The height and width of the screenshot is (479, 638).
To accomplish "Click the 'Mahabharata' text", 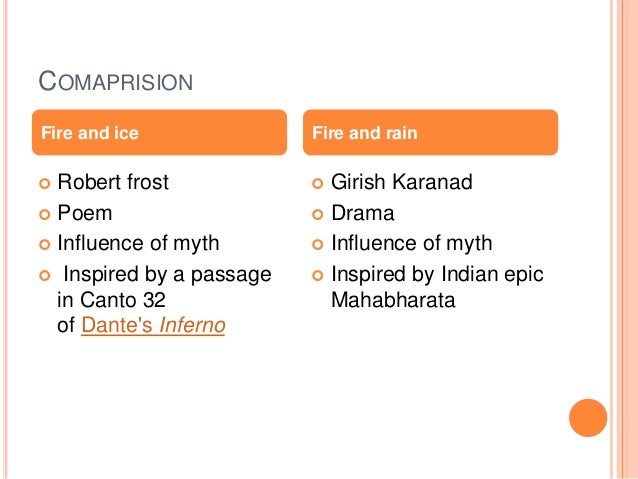I will click(x=392, y=297).
